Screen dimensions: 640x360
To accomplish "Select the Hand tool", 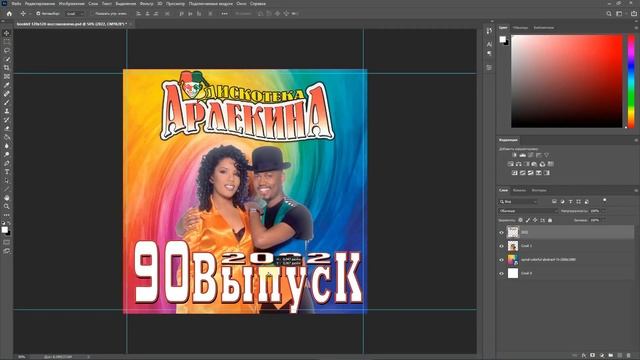I will (7, 198).
